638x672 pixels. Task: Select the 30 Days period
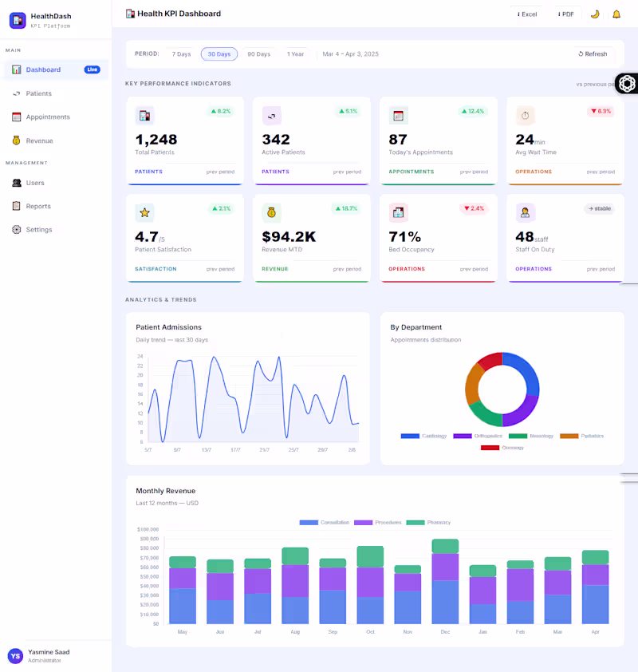219,54
